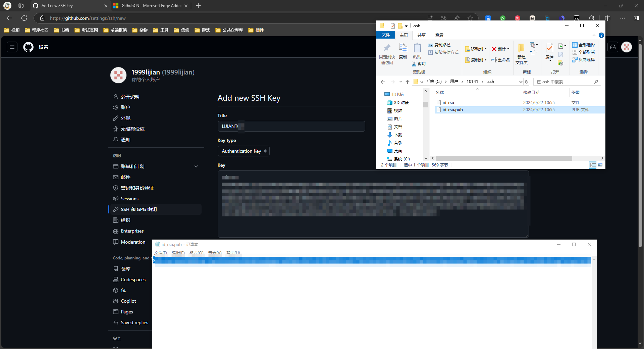The image size is (644, 349).
Task: Click Explorer search box for .ssh
Action: [567, 82]
